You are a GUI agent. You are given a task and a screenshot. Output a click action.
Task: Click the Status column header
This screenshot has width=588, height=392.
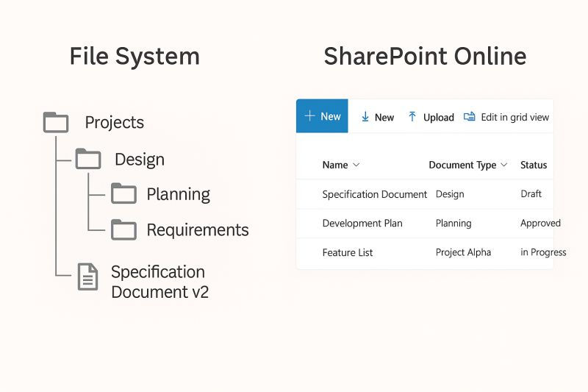[x=534, y=165]
